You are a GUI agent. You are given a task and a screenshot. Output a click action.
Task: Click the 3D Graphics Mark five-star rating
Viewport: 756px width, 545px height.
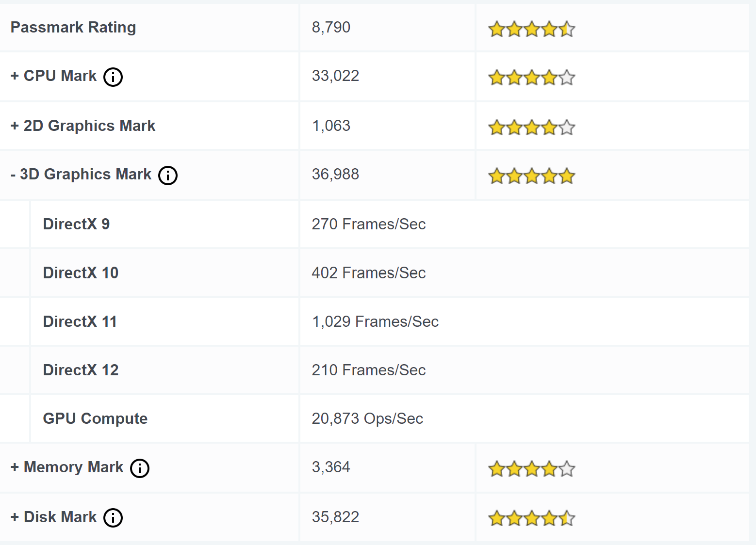click(531, 176)
